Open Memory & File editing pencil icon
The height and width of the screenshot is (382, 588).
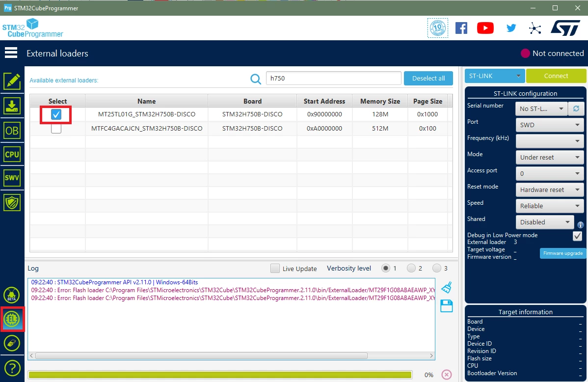coord(12,82)
